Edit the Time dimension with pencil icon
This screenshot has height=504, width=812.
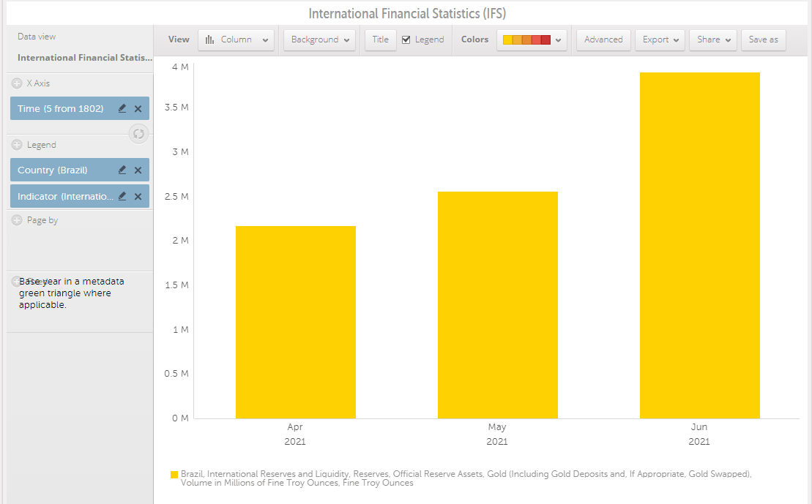tap(122, 108)
